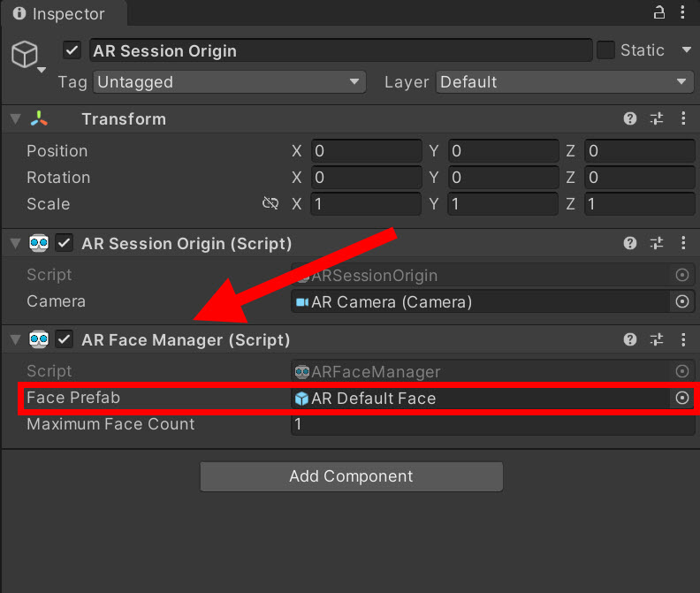Click AR Face Manager (Script) title
Image resolution: width=700 pixels, height=593 pixels.
(x=186, y=340)
